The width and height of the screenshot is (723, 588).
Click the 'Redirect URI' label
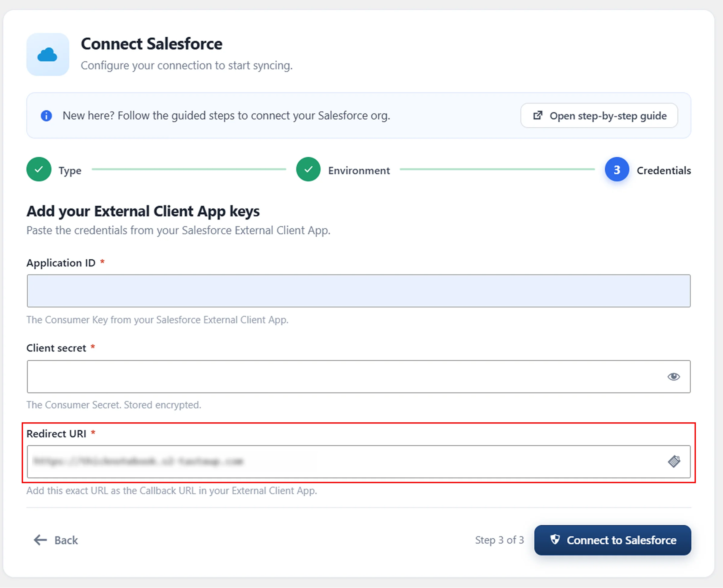click(x=56, y=433)
